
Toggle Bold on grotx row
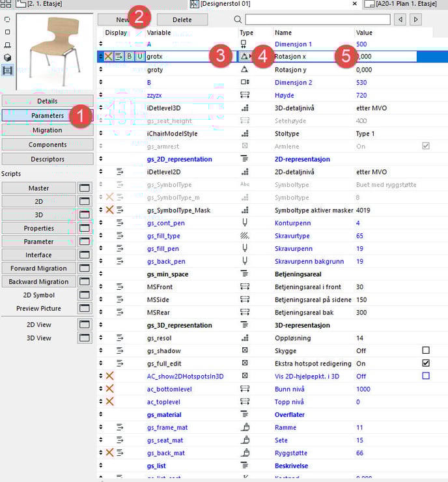(x=130, y=56)
